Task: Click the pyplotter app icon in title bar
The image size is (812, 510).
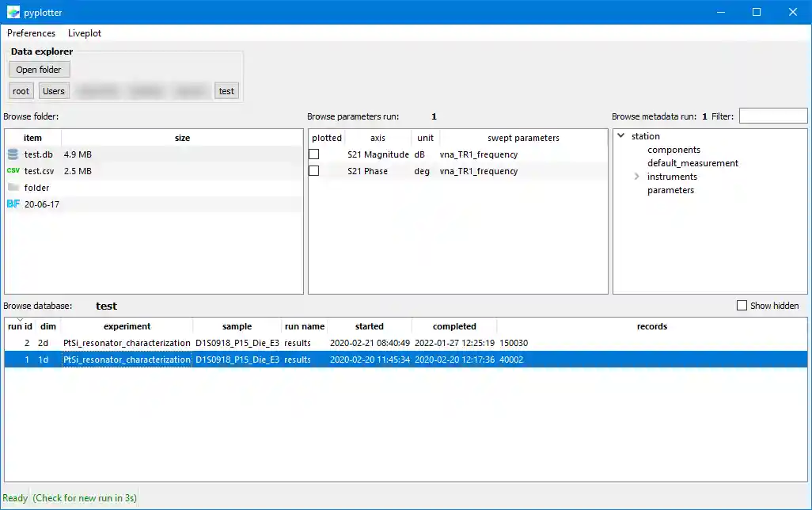Action: (13, 13)
